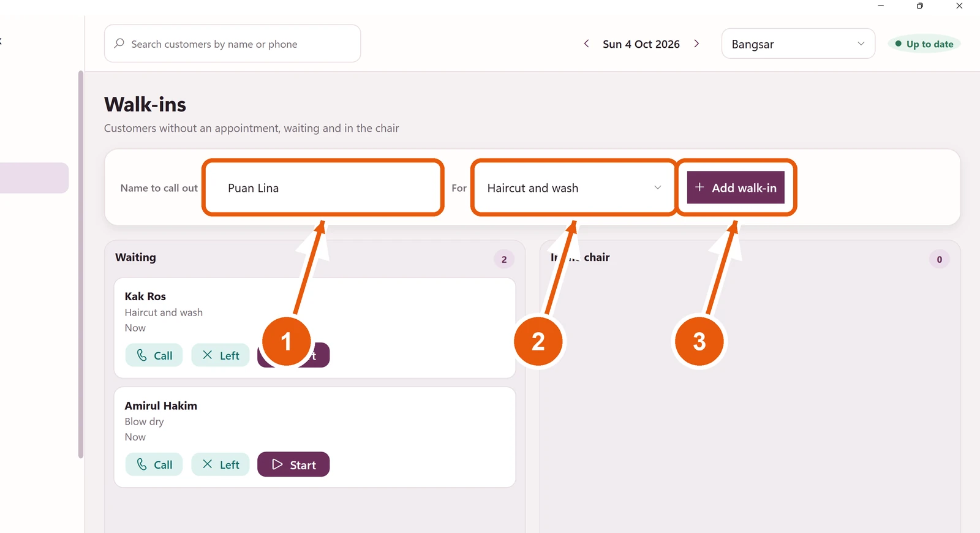Go to previous day arrow
980x533 pixels.
click(x=587, y=43)
